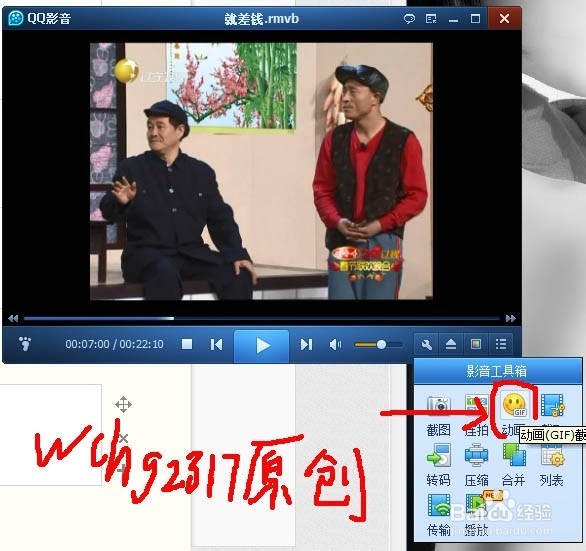This screenshot has height=551, width=586.
Task: Click the video frame display area
Action: (x=261, y=171)
